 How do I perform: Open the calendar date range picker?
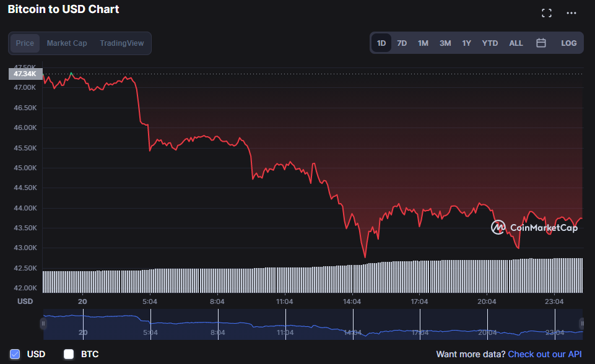(x=541, y=43)
